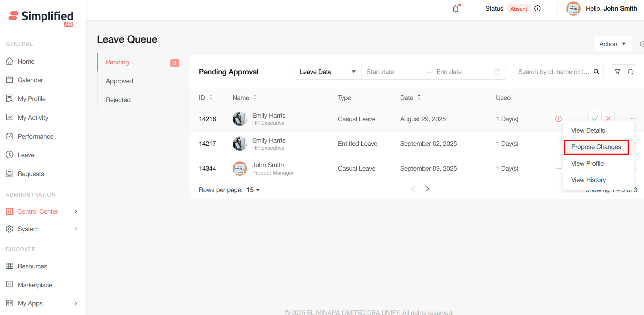Go to My Activity in sidebar

pyautogui.click(x=33, y=118)
